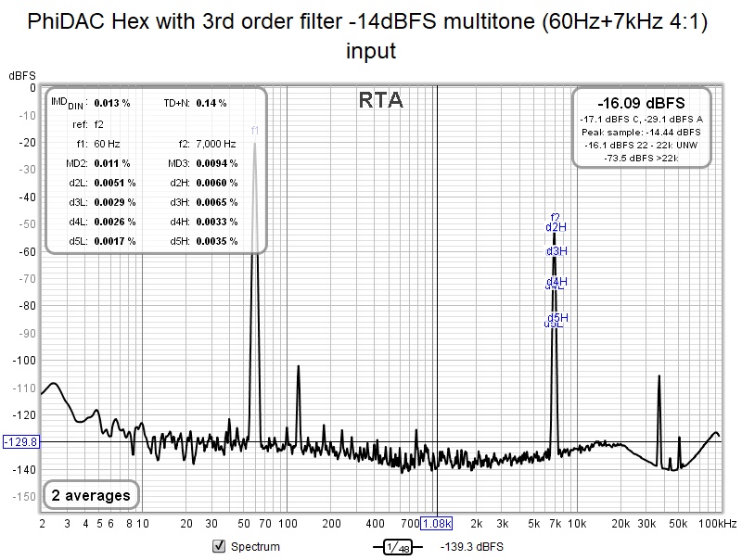Click the 10k frequency axis label

(x=577, y=524)
